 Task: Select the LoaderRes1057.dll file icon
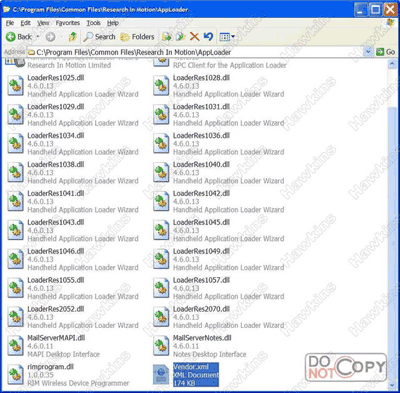click(161, 288)
